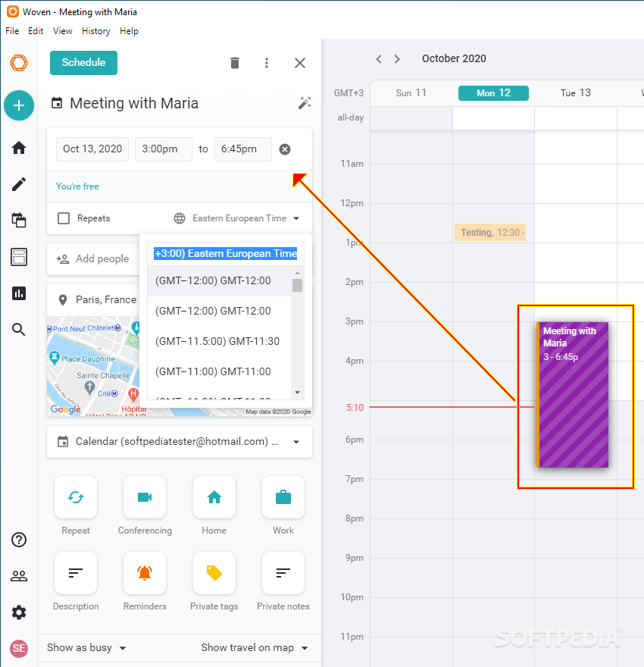Edit the Oct 13, 2020 date field

[x=92, y=149]
